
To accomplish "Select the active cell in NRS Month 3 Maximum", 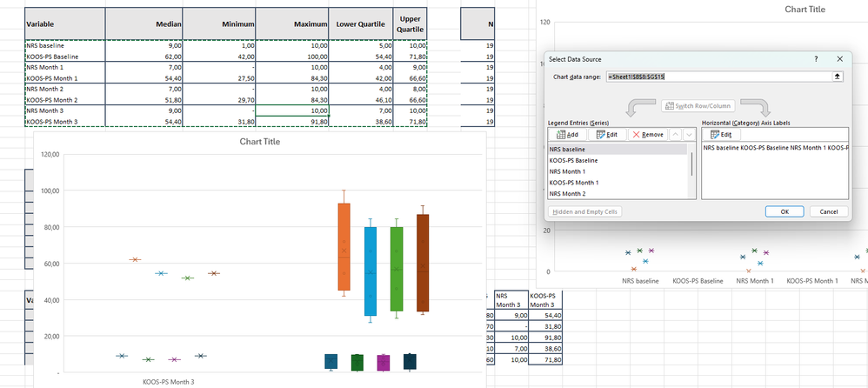I will click(x=291, y=110).
